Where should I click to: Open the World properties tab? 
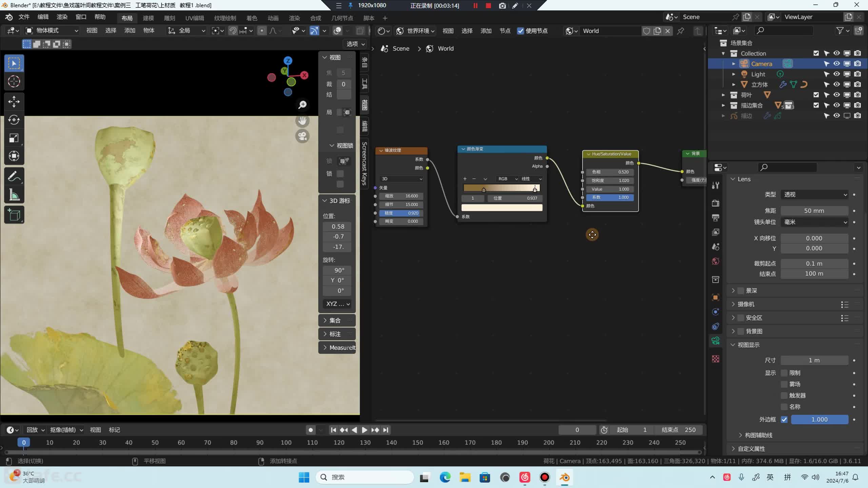(x=715, y=261)
